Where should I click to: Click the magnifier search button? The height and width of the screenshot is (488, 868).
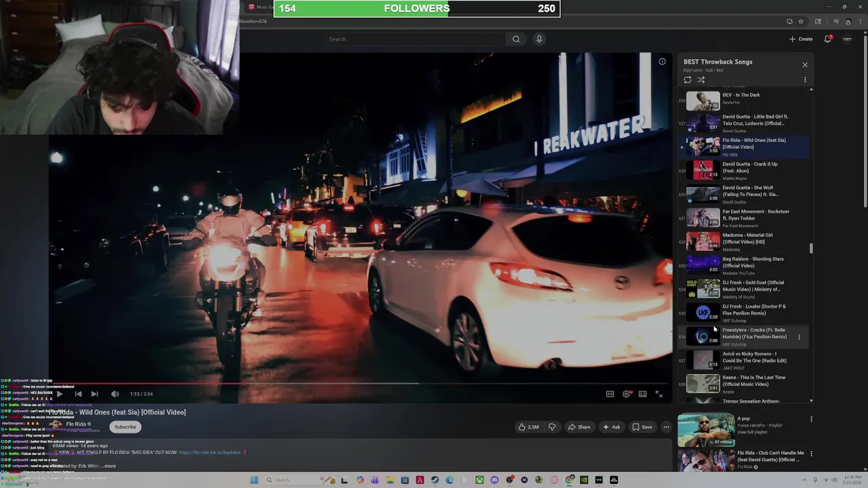coord(516,39)
